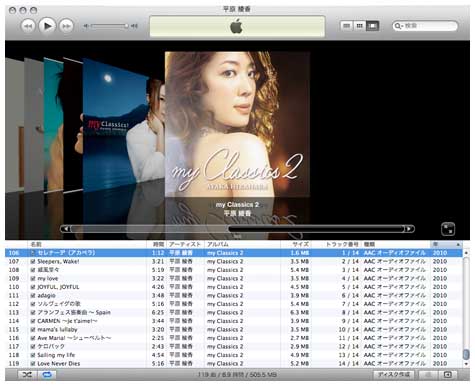Click the previous track rewind button

(x=28, y=26)
